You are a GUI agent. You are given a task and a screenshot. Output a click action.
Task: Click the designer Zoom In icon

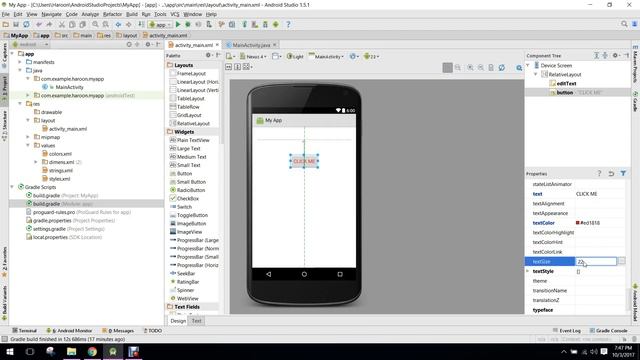[471, 68]
